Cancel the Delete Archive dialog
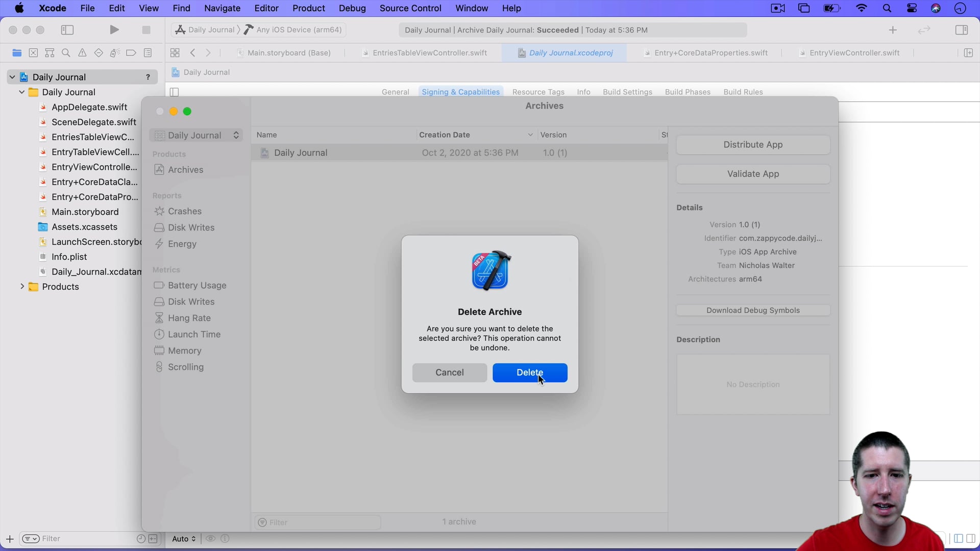The height and width of the screenshot is (551, 980). pos(449,372)
